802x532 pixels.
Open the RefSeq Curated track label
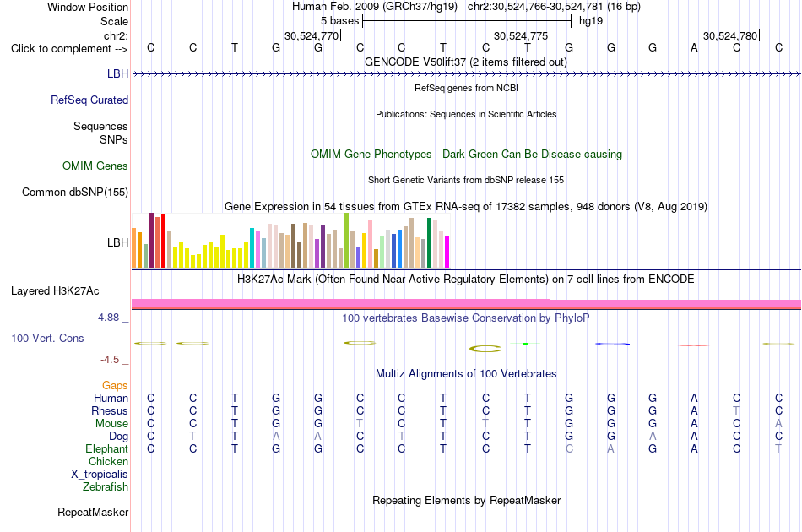pyautogui.click(x=89, y=100)
